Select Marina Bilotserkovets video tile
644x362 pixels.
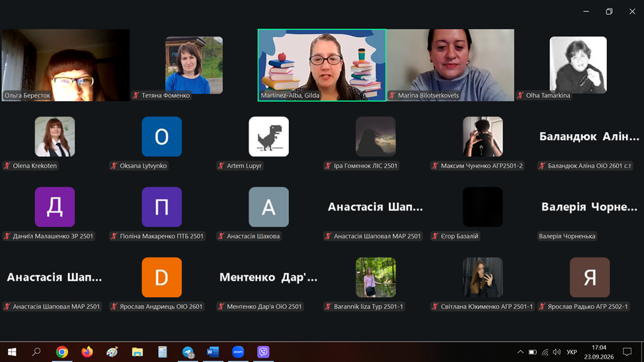[x=450, y=65]
